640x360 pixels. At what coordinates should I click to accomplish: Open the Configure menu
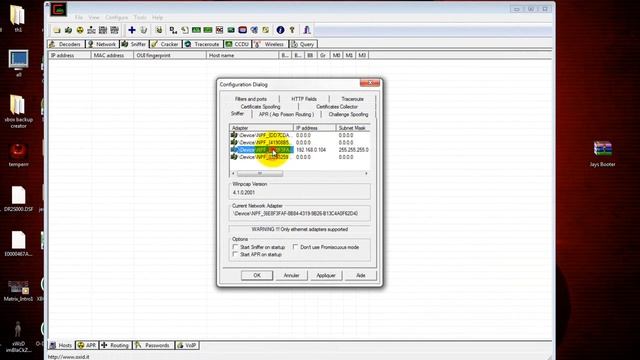(x=116, y=18)
